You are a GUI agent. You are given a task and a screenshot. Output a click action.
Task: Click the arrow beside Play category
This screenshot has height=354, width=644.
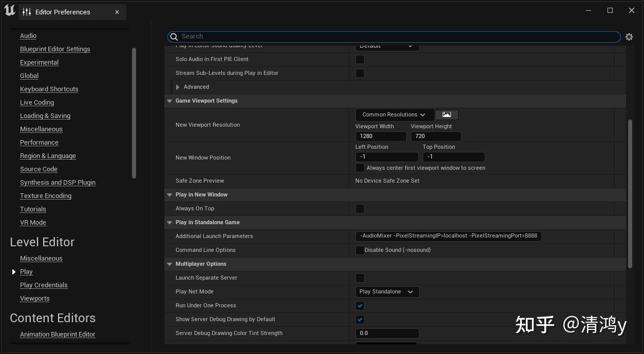tap(14, 272)
